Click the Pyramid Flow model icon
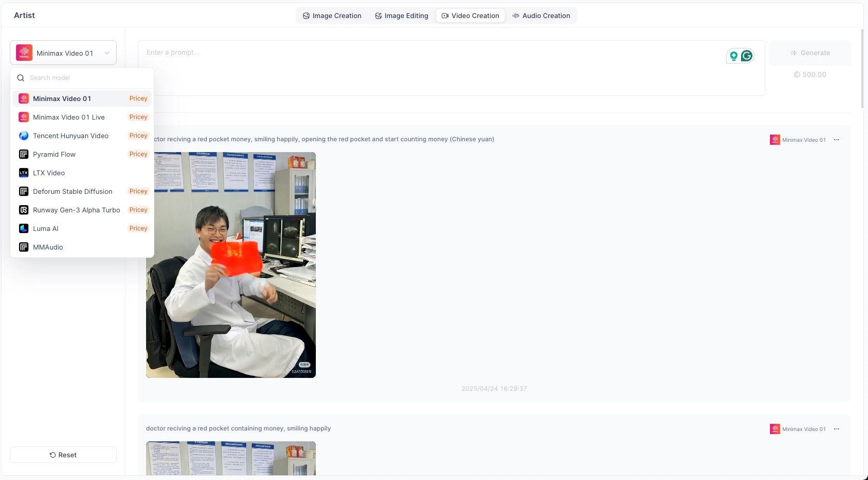 tap(24, 154)
